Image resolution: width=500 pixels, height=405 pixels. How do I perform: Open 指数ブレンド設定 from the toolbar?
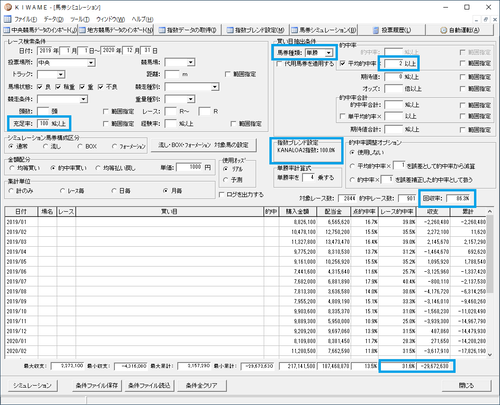click(x=255, y=30)
